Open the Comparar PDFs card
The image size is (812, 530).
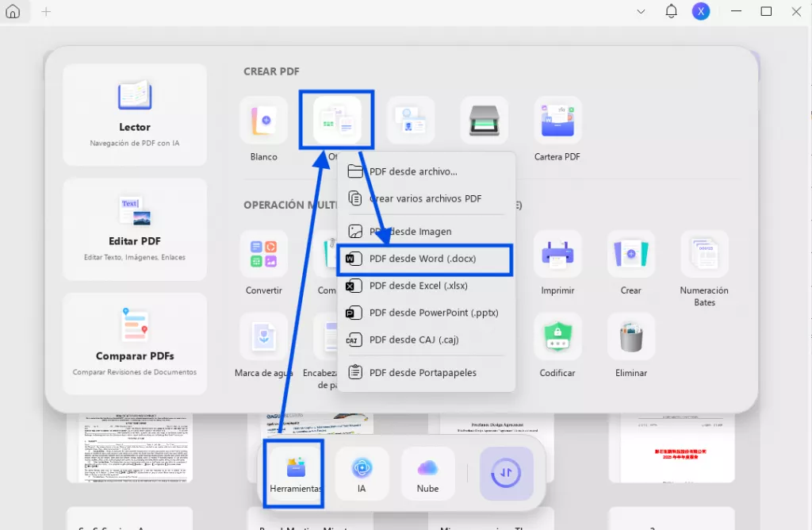click(135, 344)
